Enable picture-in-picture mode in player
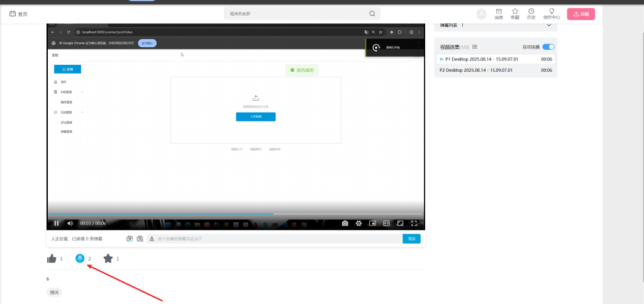 coord(372,223)
